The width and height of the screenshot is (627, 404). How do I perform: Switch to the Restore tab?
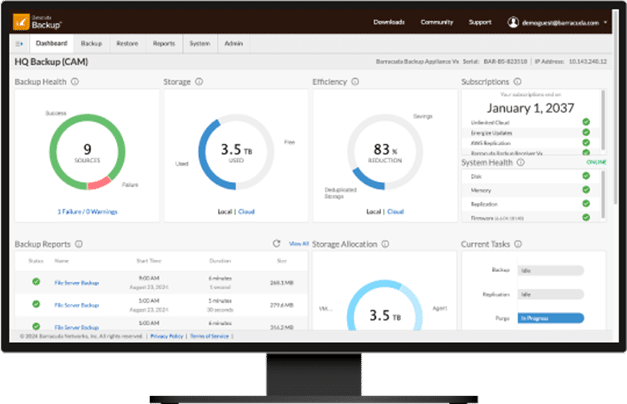127,44
